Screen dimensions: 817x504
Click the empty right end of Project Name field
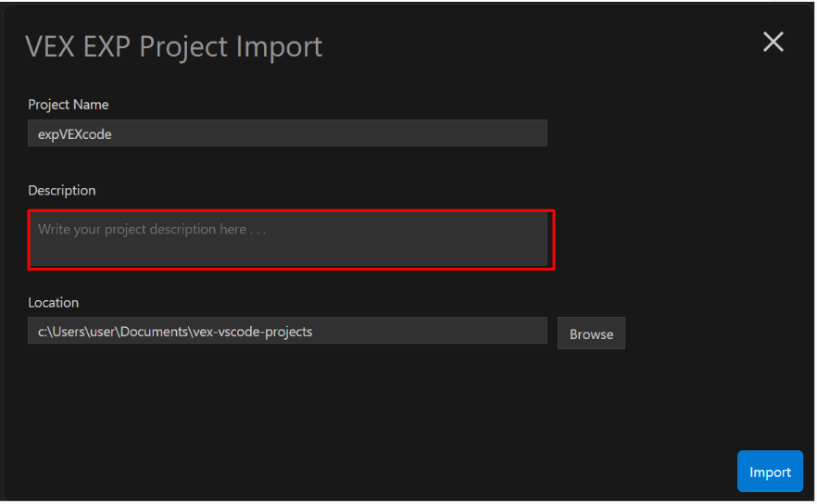(x=500, y=133)
